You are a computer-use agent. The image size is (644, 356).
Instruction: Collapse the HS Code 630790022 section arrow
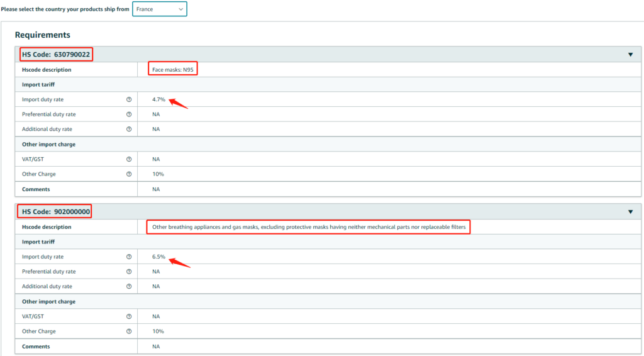pyautogui.click(x=630, y=55)
